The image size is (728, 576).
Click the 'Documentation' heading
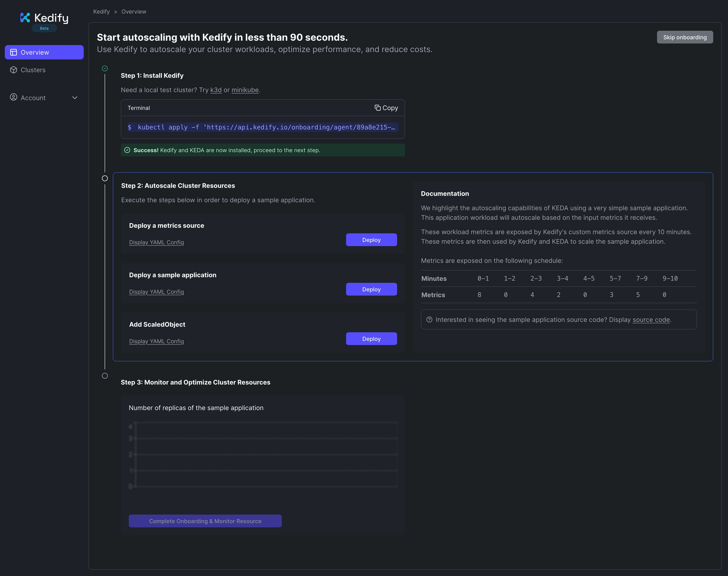pos(445,194)
